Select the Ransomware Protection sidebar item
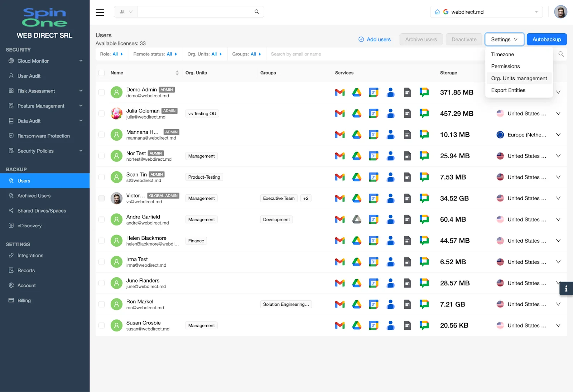This screenshot has height=392, width=573. (x=44, y=136)
